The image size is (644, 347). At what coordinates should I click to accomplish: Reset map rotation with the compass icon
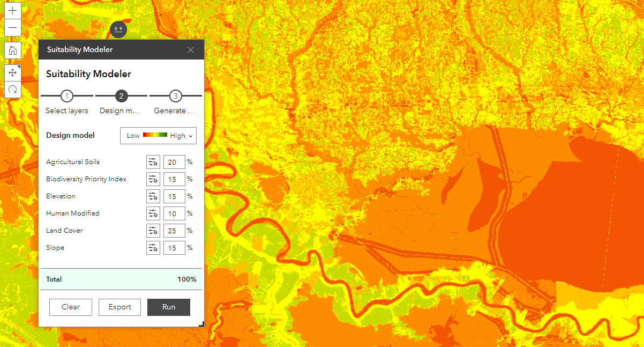tap(12, 89)
